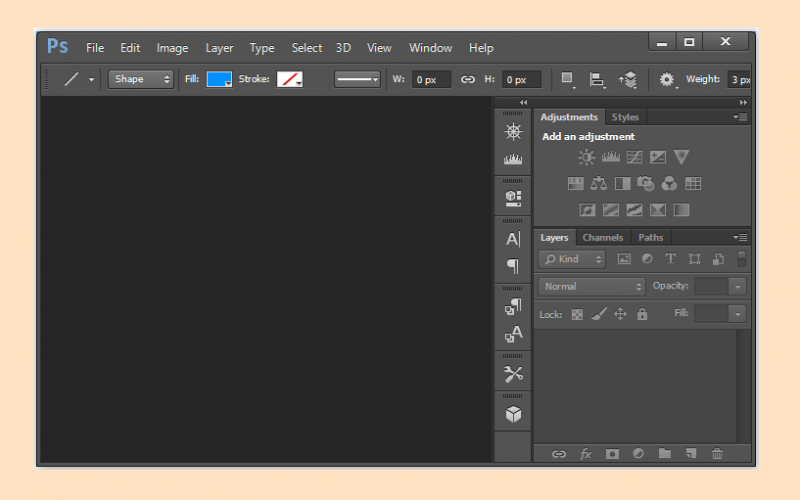
Task: Open the View menu
Action: [379, 47]
